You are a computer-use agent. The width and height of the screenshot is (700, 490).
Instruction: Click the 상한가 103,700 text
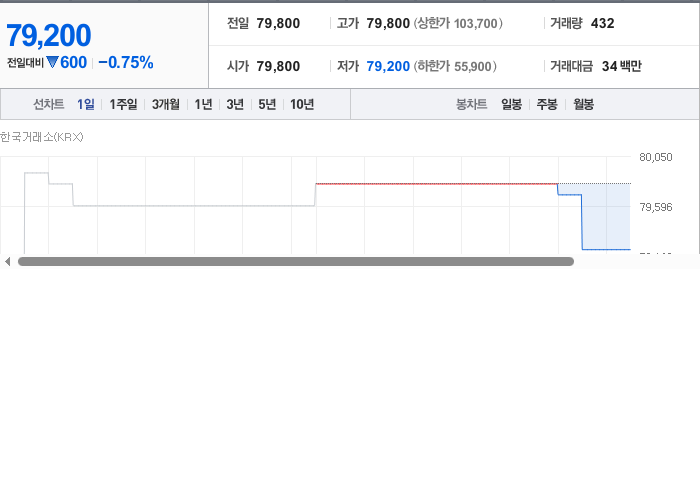pos(458,23)
